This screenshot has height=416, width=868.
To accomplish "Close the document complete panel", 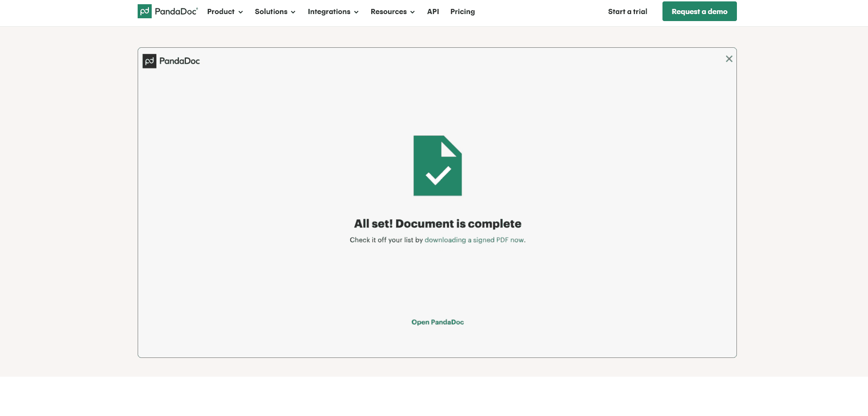I will point(729,59).
